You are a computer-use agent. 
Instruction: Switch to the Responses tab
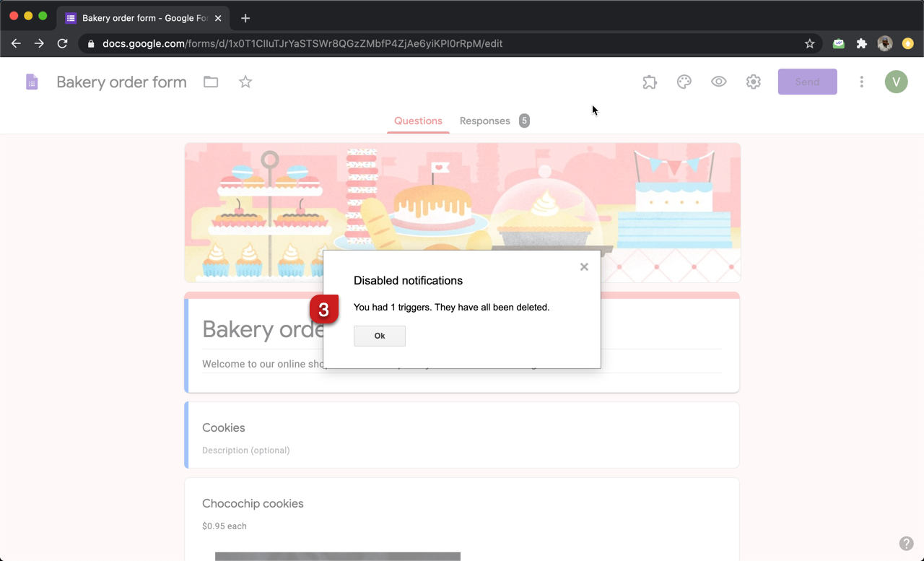pyautogui.click(x=484, y=121)
